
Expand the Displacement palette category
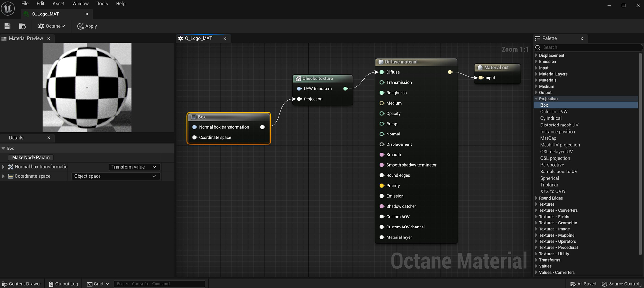(x=536, y=55)
